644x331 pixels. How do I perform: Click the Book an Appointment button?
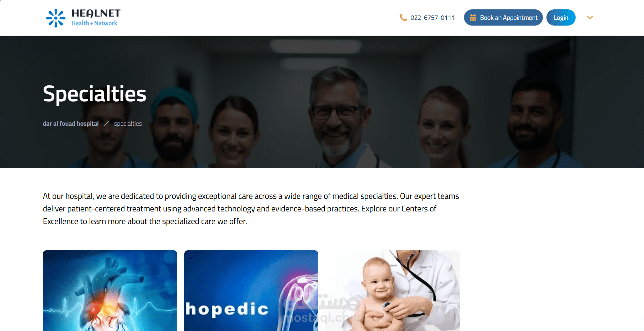click(x=503, y=18)
